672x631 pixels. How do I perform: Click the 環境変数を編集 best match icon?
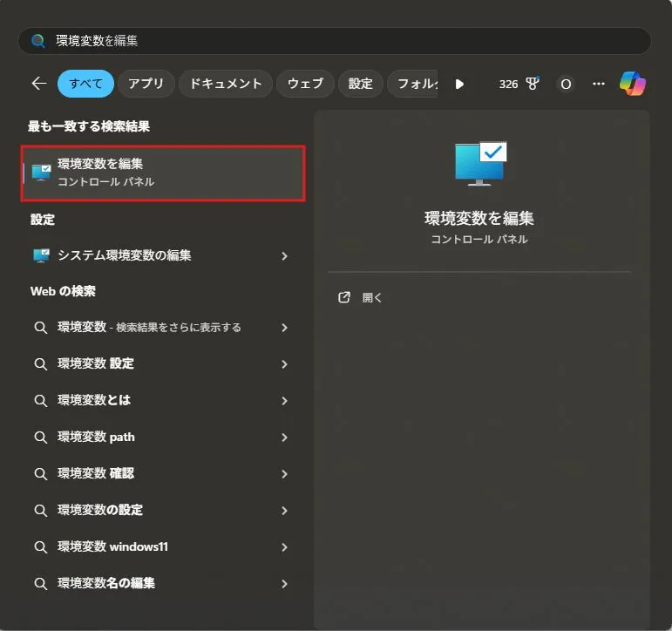41,173
